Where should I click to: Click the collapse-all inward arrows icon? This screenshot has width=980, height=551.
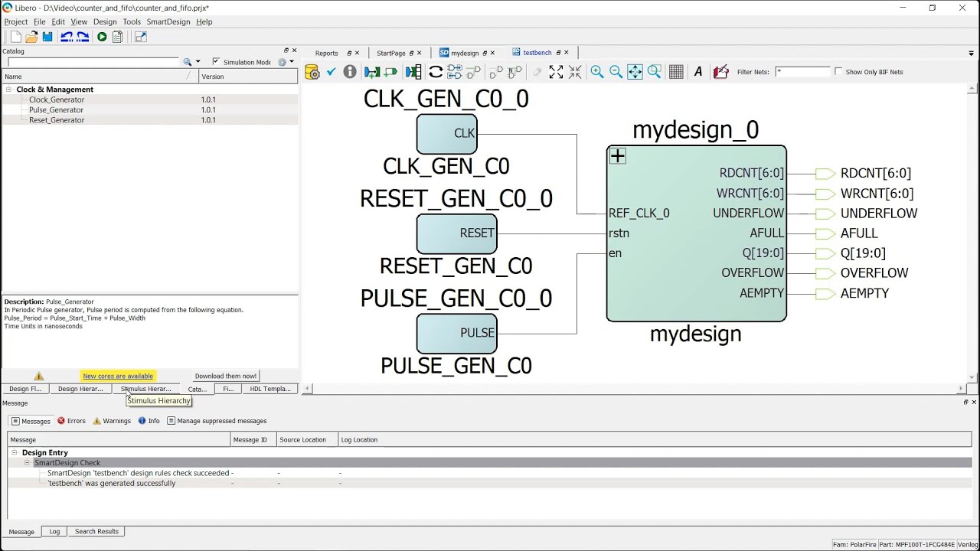(575, 72)
